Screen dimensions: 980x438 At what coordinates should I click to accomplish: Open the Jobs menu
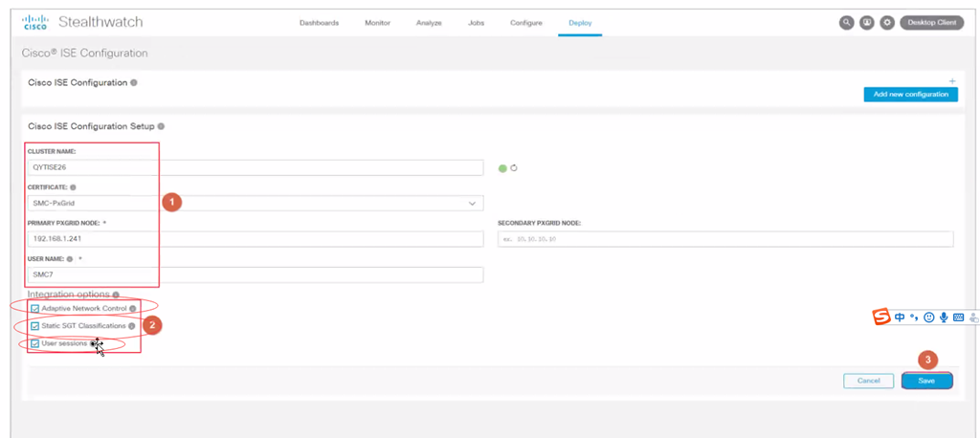[x=476, y=23]
